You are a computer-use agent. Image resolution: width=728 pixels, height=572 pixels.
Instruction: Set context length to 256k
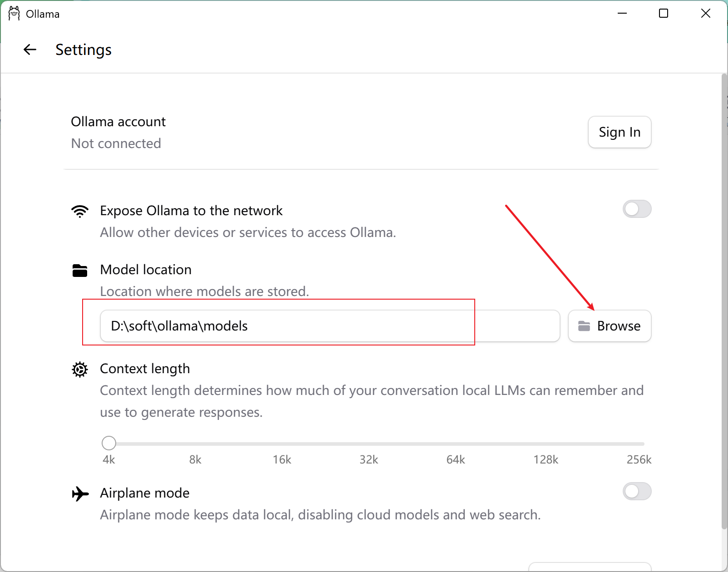639,460
